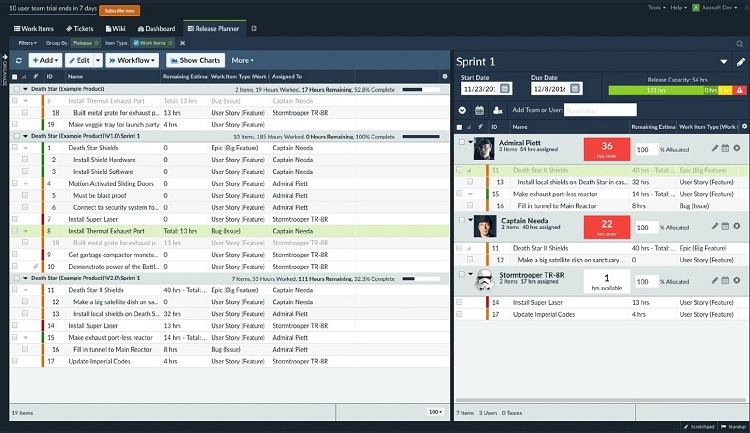
Task: Open Admiral Piett calendar icon
Action: pyautogui.click(x=725, y=148)
